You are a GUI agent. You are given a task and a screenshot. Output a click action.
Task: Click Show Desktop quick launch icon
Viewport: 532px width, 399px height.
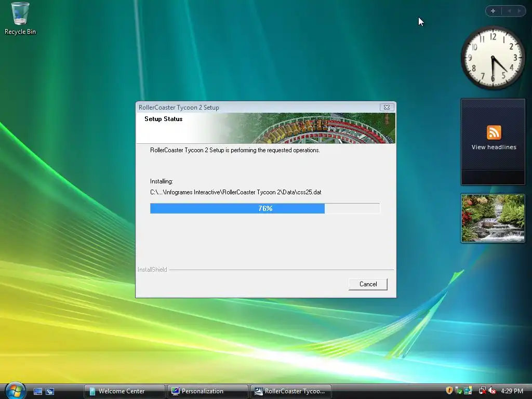(38, 391)
